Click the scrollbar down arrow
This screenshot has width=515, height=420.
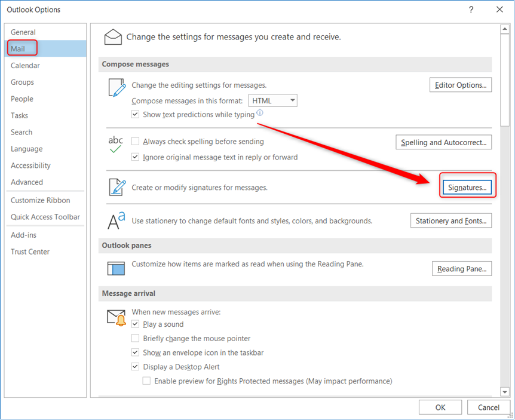[x=504, y=392]
